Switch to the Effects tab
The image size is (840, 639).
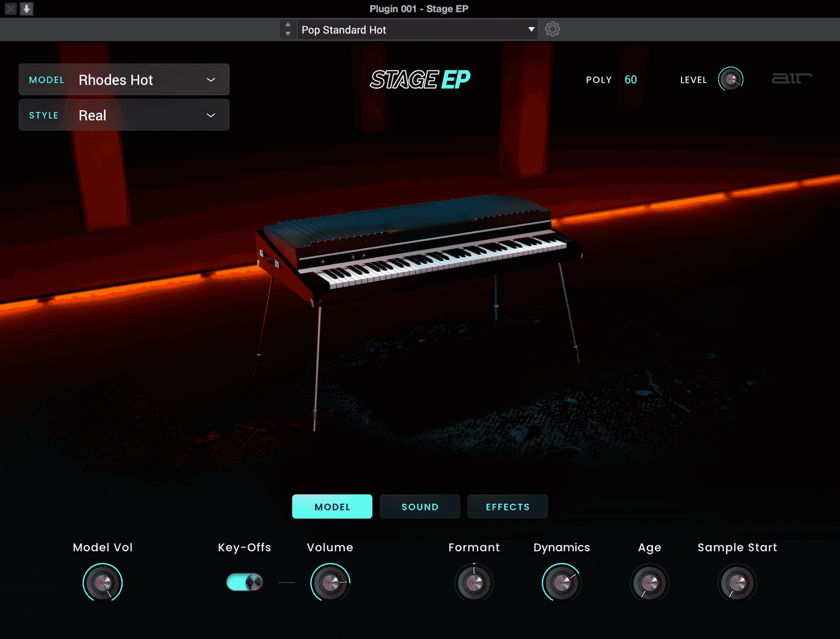pyautogui.click(x=508, y=507)
